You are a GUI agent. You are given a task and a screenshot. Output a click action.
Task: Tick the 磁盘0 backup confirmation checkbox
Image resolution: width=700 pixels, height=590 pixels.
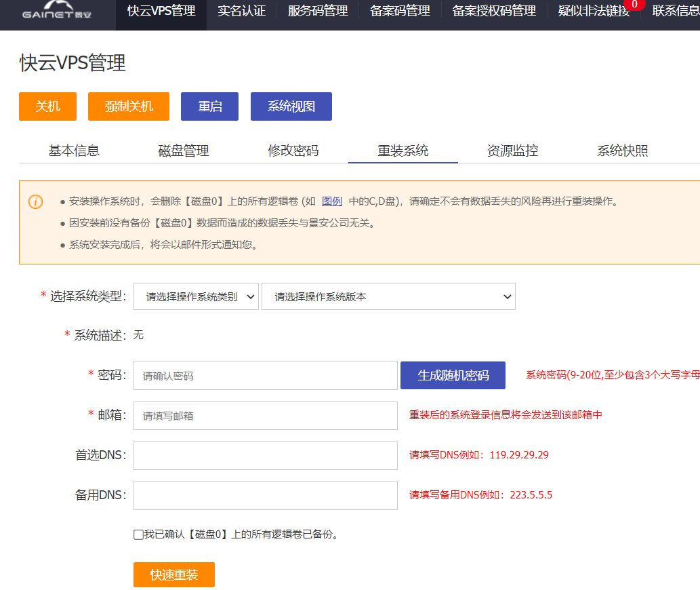click(138, 534)
